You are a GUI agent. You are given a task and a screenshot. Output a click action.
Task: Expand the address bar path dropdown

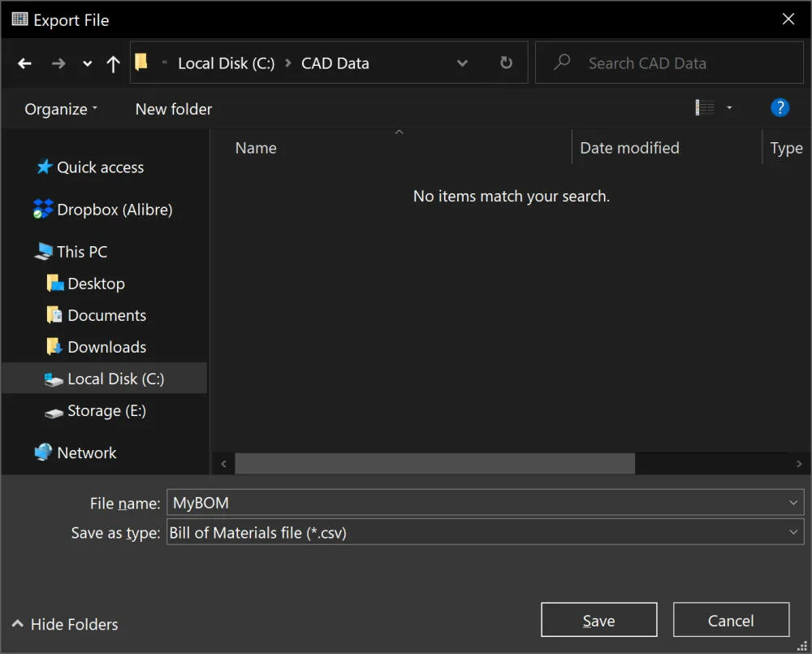click(462, 63)
